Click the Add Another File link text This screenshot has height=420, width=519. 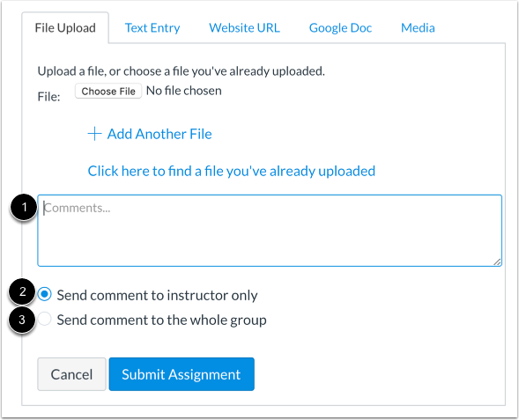tap(159, 134)
